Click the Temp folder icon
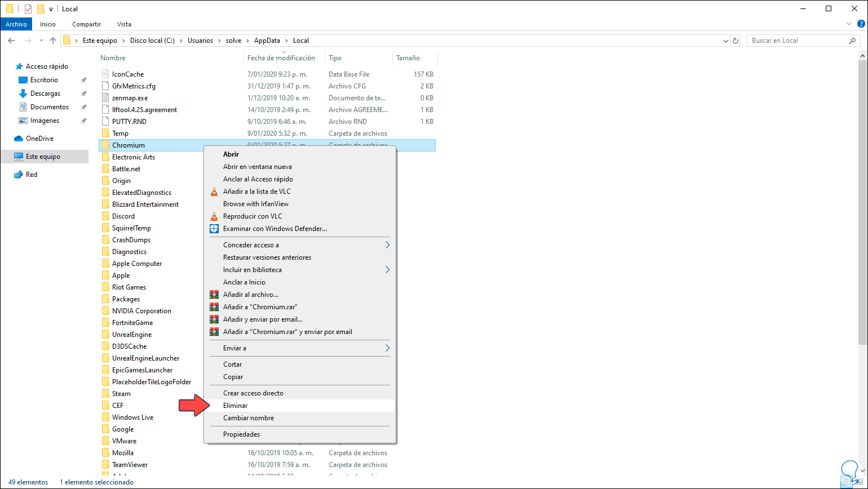 105,134
